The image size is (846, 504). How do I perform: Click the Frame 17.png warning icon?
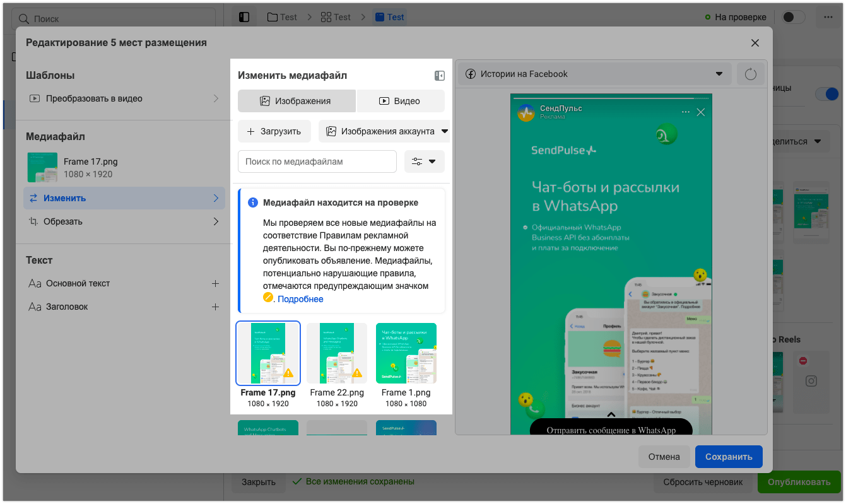click(x=288, y=373)
